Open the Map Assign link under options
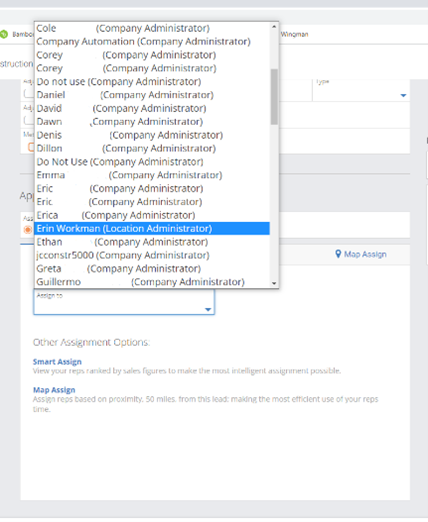 54,390
